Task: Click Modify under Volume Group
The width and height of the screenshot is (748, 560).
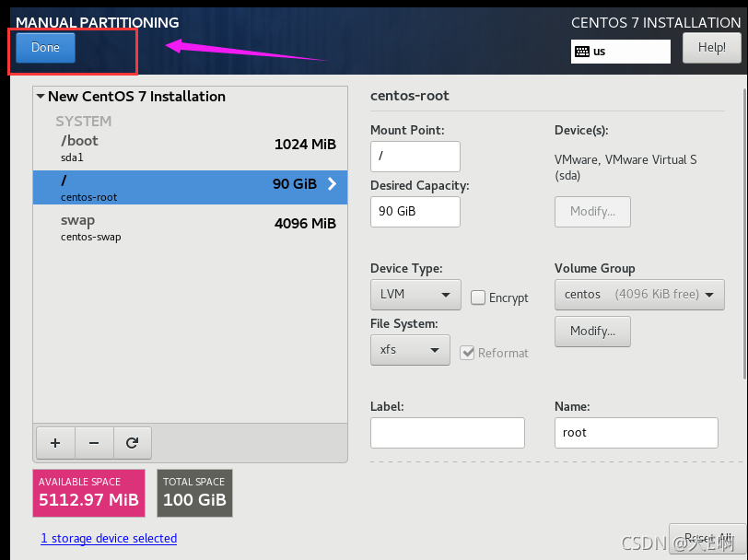Action: pyautogui.click(x=592, y=332)
